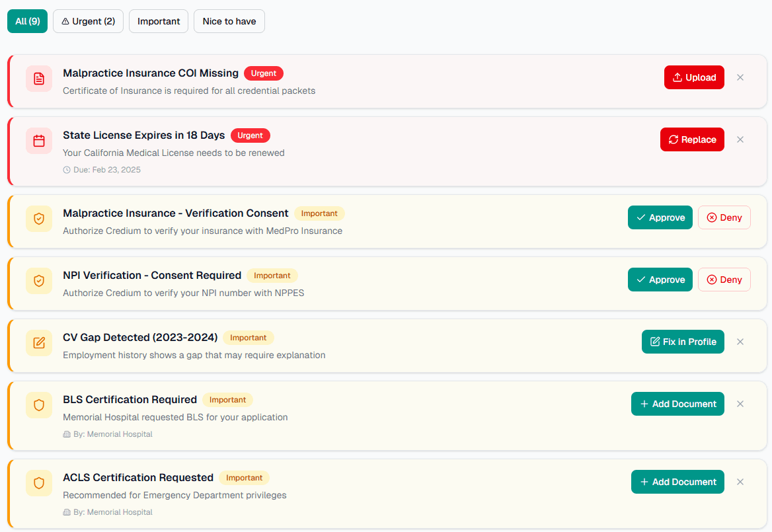Click the document icon for Malpractice COI Missing
The width and height of the screenshot is (772, 532).
point(39,78)
